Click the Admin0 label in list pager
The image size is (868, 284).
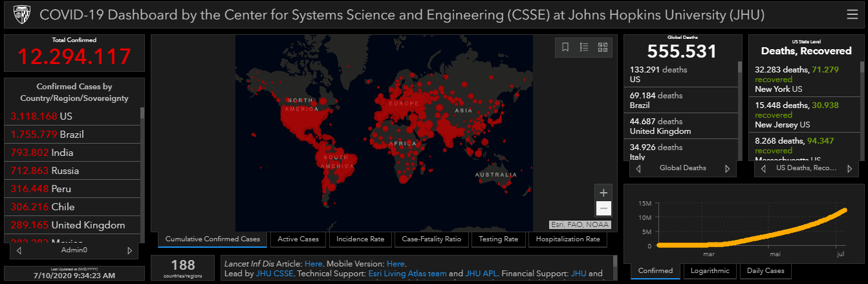click(x=74, y=250)
